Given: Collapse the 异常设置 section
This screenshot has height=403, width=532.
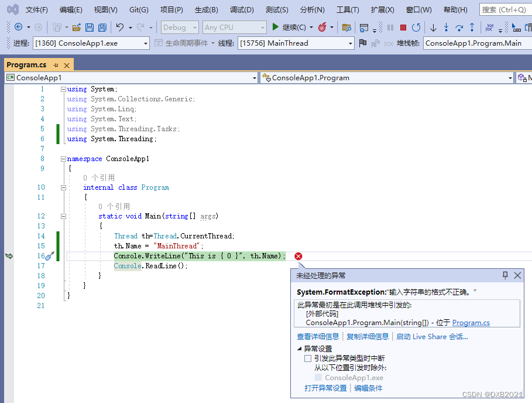Looking at the screenshot, I should pyautogui.click(x=299, y=349).
